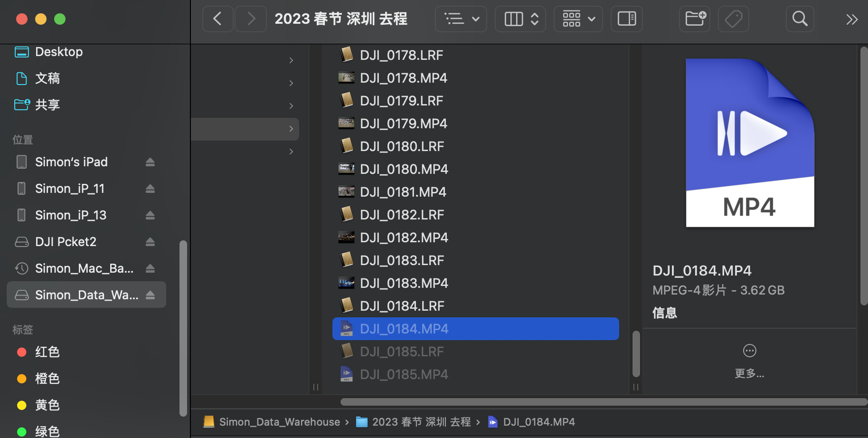This screenshot has height=438, width=868.
Task: Eject the Simon_Data_Wa... drive
Action: 151,295
